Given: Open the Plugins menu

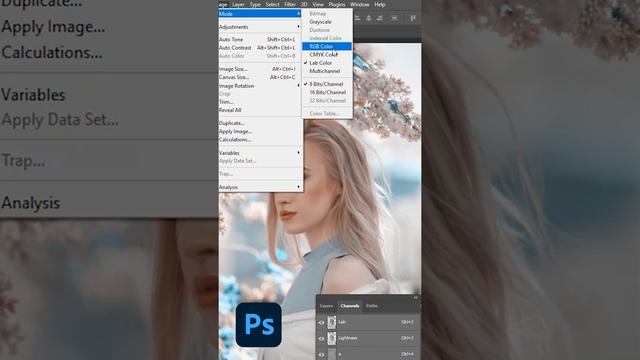Looking at the screenshot, I should [x=337, y=4].
